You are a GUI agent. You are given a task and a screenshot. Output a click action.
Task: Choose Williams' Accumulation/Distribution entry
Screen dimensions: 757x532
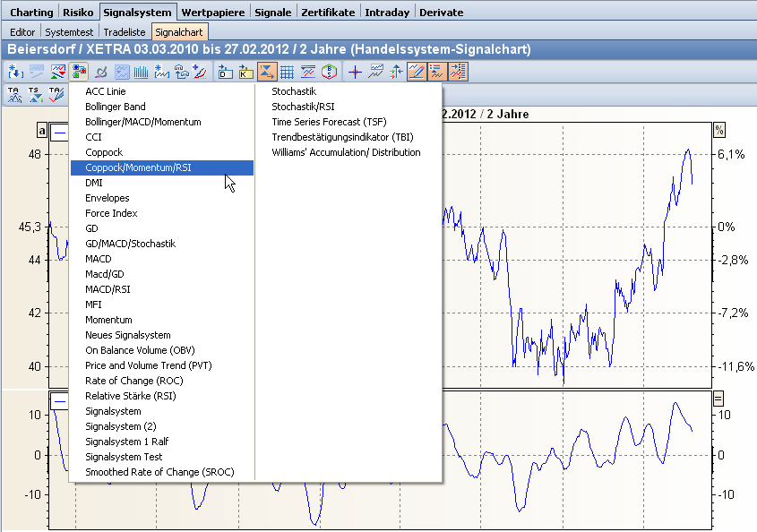coord(346,152)
